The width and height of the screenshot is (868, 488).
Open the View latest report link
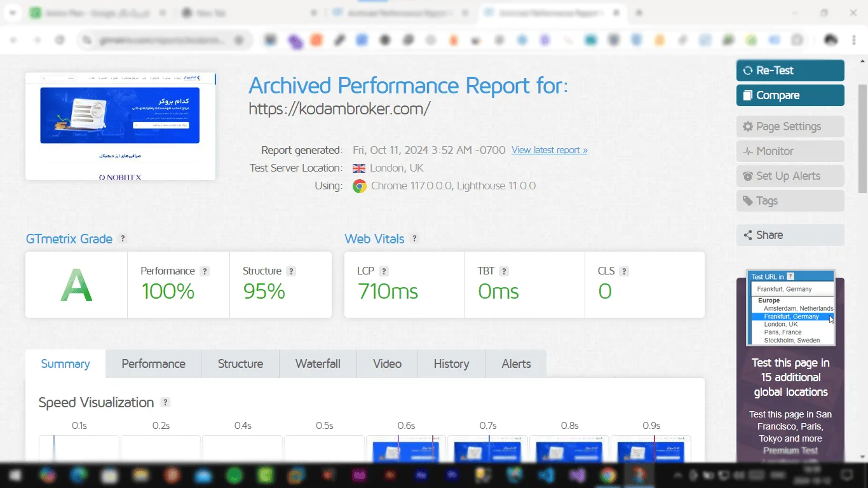point(549,151)
